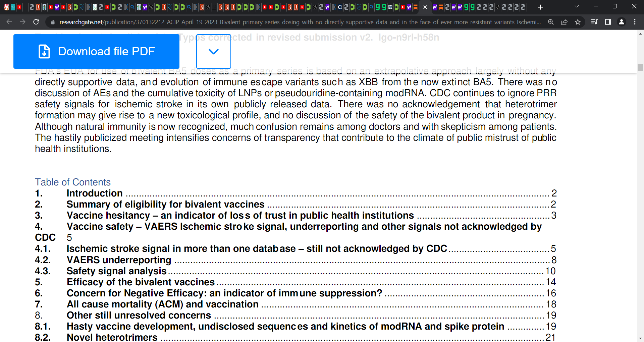Open a new tab with the plus icon
Viewport: 644px width, 342px height.
pos(540,7)
